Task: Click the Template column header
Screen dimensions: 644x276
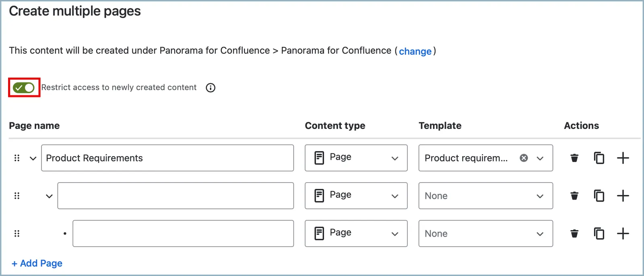Action: point(440,126)
